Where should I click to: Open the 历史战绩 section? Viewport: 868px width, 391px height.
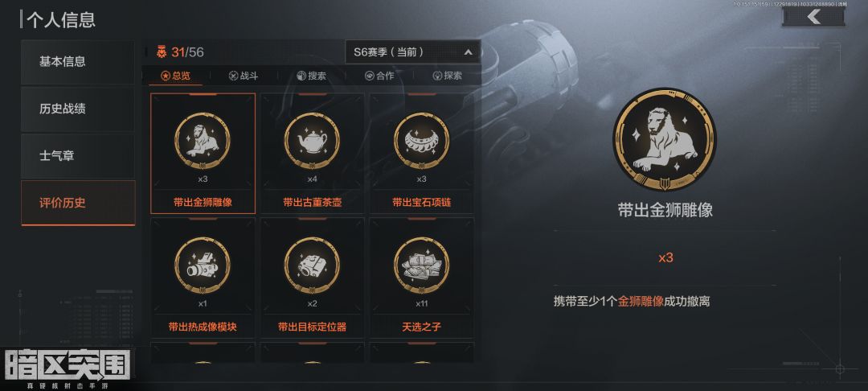click(x=77, y=109)
